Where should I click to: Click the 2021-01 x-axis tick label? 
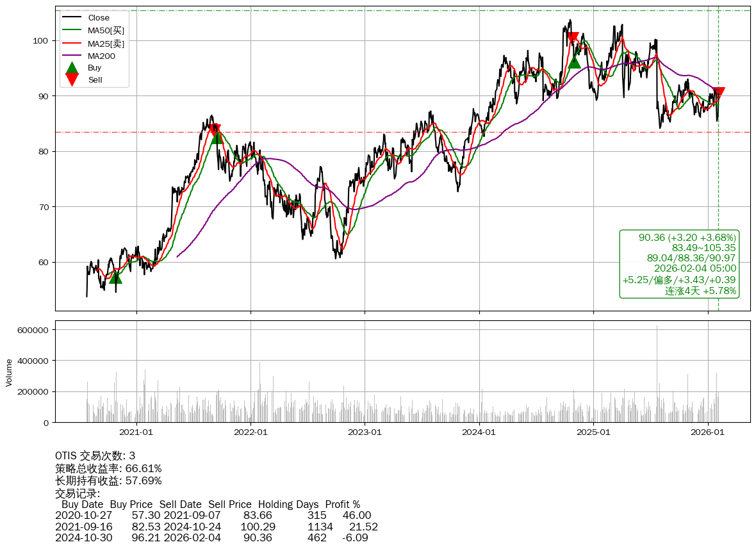click(x=136, y=432)
